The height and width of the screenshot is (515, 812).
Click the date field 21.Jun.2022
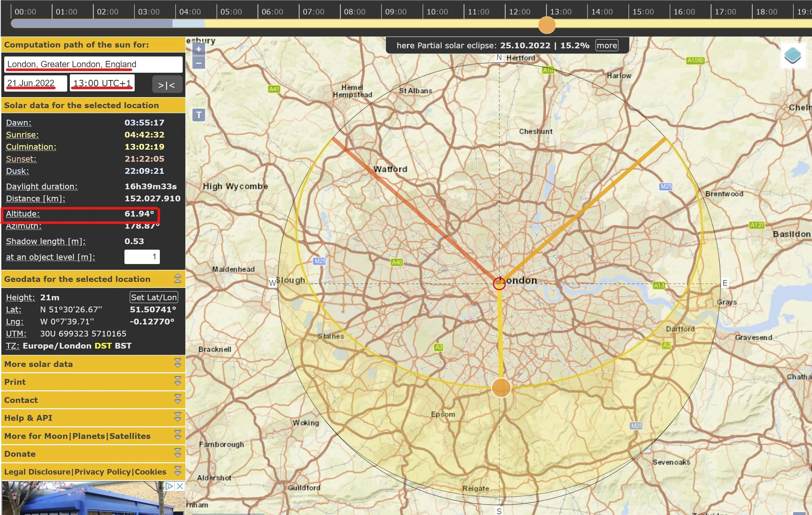click(x=35, y=83)
